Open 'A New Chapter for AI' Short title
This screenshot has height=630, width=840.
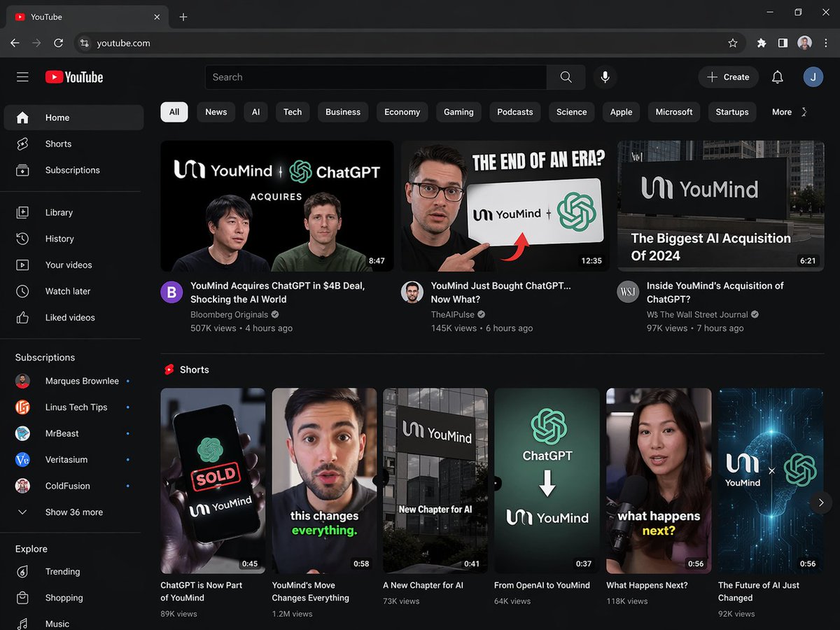pyautogui.click(x=423, y=585)
